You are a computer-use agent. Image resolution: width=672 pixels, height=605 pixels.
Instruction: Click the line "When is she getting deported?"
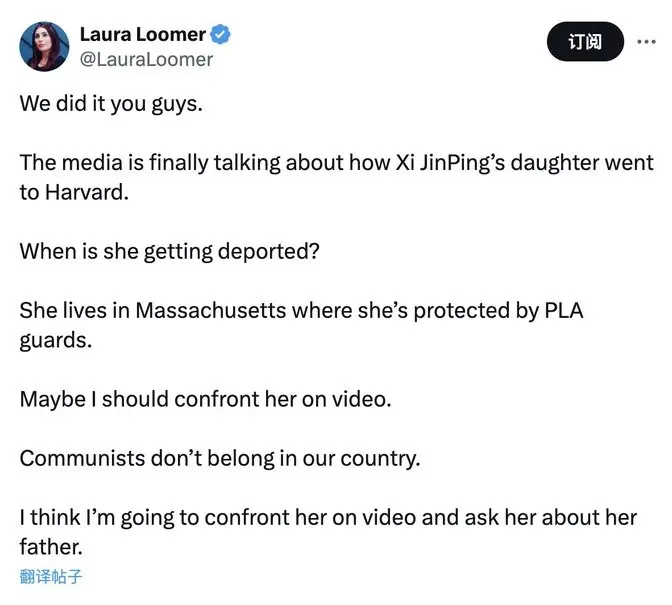tap(170, 251)
